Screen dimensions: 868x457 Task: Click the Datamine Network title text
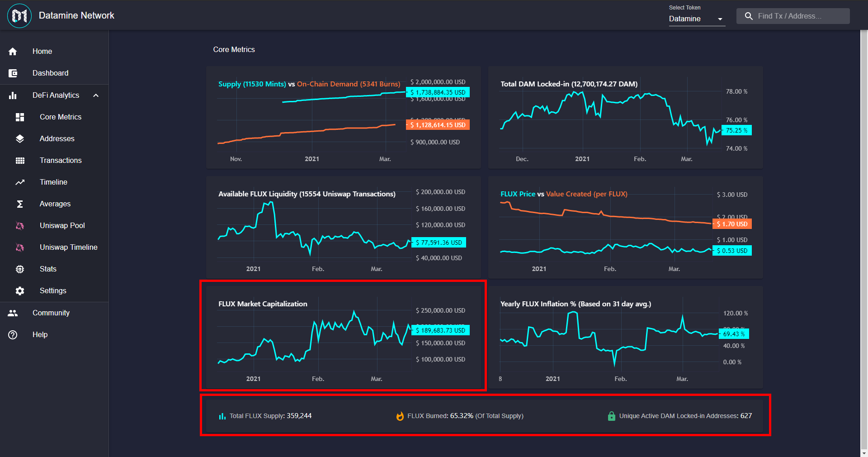76,16
